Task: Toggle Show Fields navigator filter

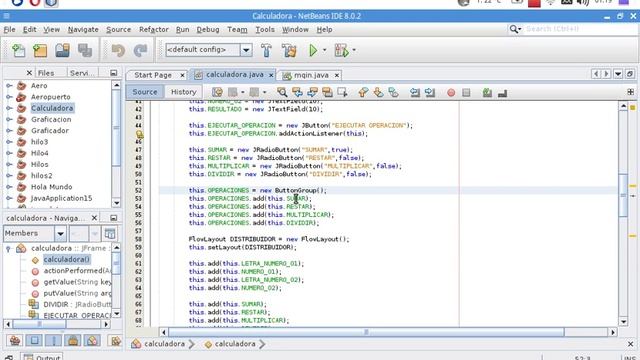Action: [34, 340]
